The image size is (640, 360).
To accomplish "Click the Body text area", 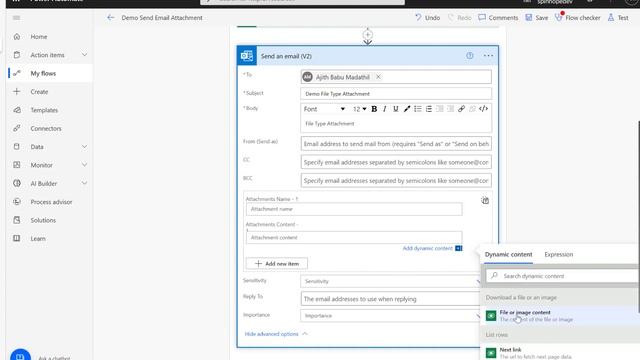I will coord(396,124).
